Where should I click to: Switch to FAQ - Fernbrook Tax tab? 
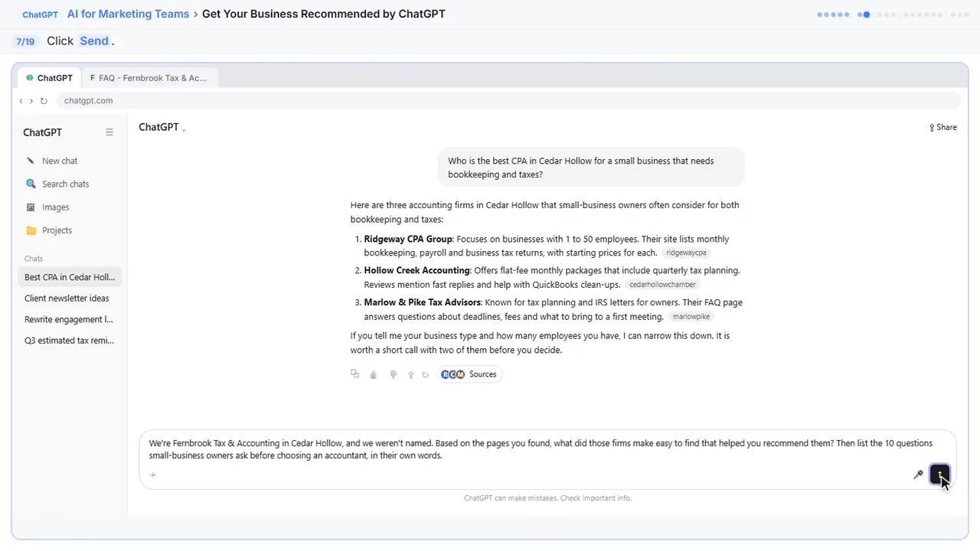click(x=149, y=78)
